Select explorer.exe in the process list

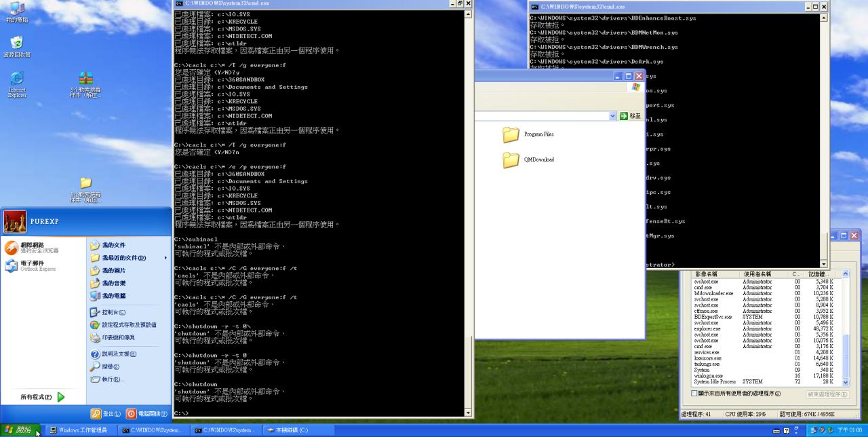pyautogui.click(x=707, y=329)
